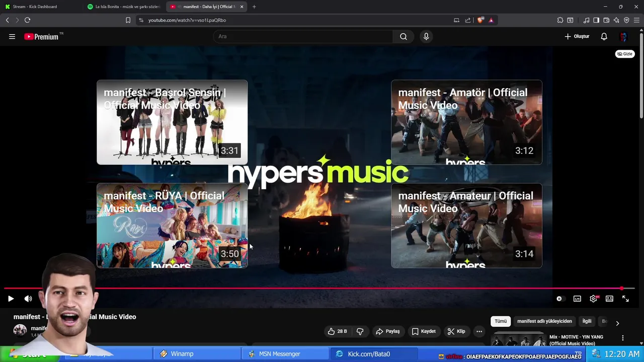This screenshot has width=644, height=362.
Task: Open a new browser tab
Action: 254,7
